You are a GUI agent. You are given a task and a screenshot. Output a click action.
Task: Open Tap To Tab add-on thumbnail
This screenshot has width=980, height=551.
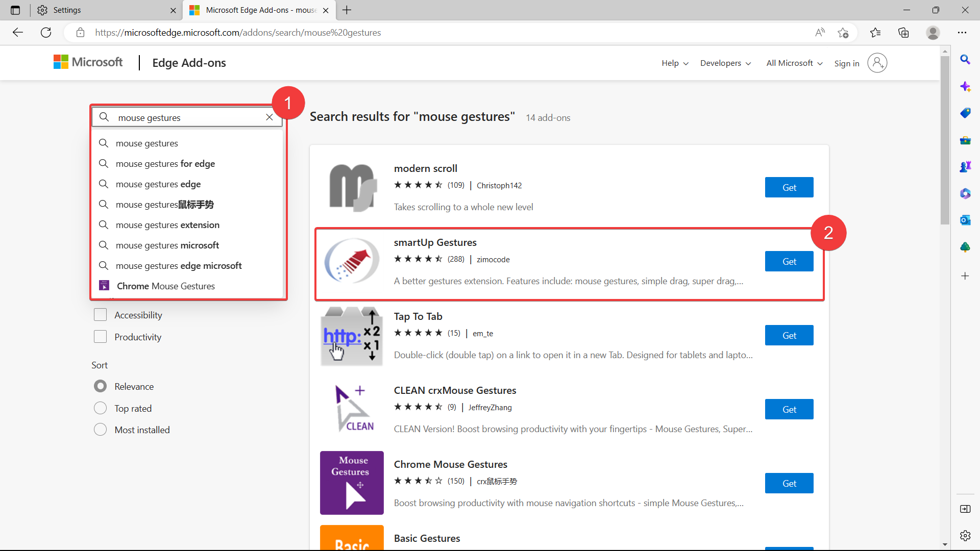point(352,335)
